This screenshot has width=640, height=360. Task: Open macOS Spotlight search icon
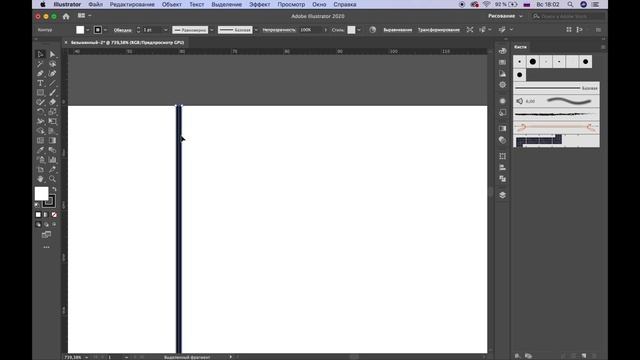tap(570, 4)
